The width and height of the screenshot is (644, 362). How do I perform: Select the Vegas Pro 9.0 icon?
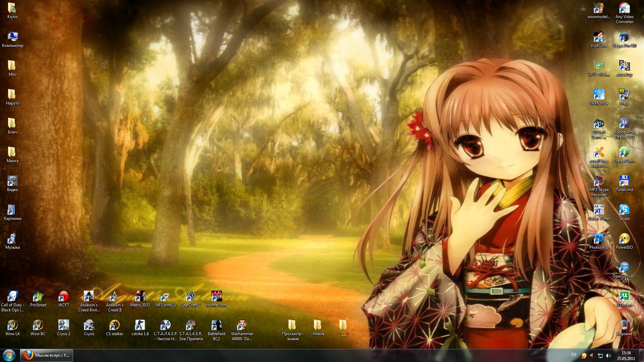(x=624, y=38)
